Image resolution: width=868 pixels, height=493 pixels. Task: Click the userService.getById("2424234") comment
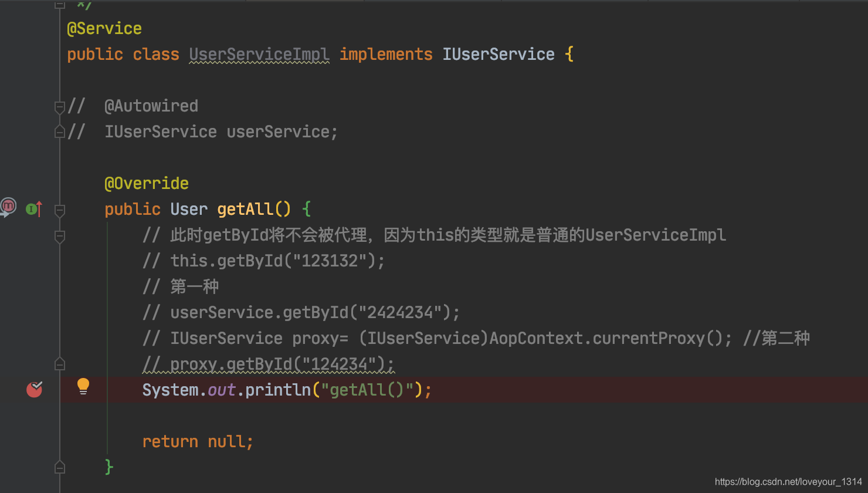315,312
